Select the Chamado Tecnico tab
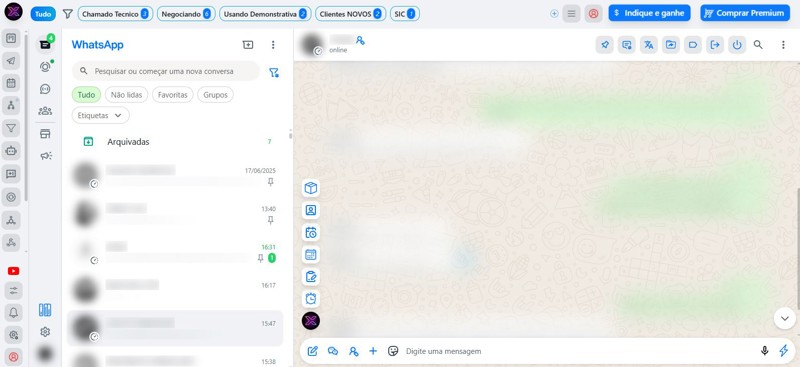The height and width of the screenshot is (367, 800). click(x=115, y=14)
